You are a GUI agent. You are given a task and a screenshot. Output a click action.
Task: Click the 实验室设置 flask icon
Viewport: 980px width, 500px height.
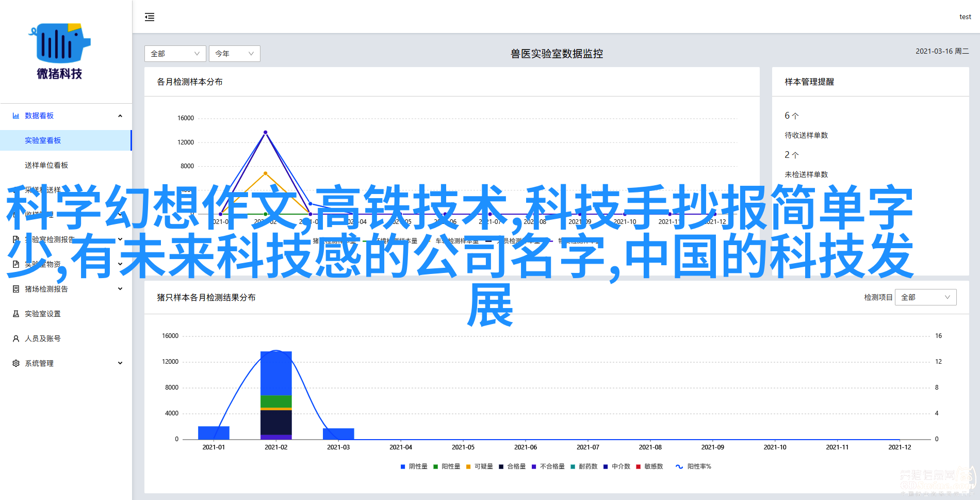pos(16,314)
